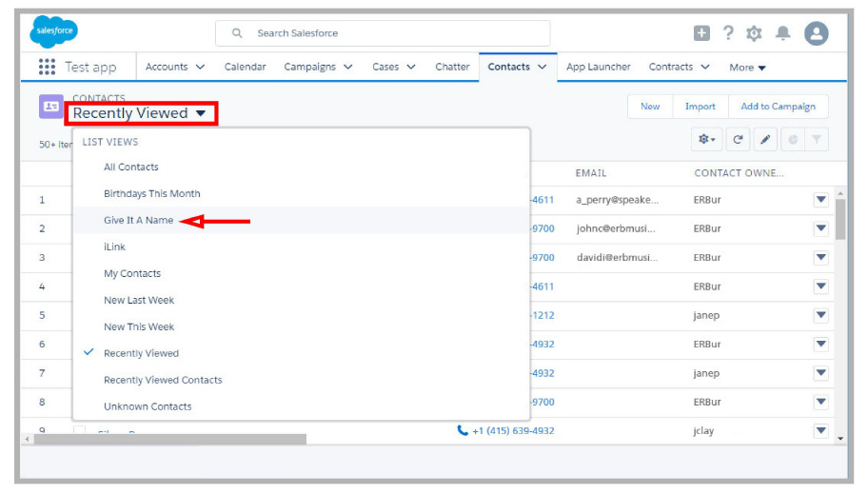868x494 pixels.
Task: Click the jclay owner cell
Action: tap(703, 431)
